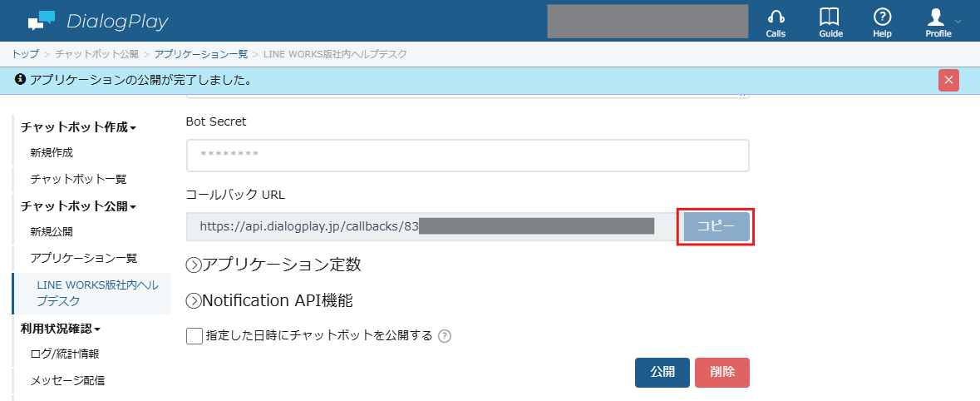
Task: Collapse the チャットボット公開 sidebar group
Action: click(x=79, y=205)
